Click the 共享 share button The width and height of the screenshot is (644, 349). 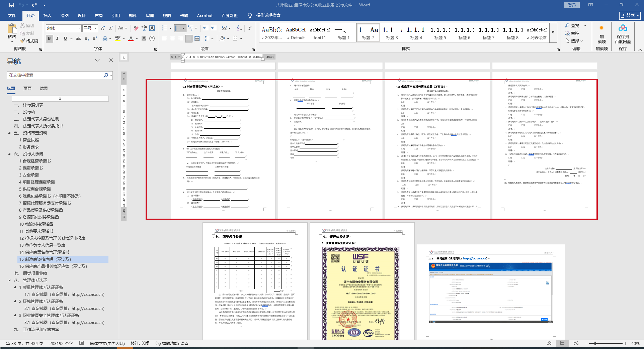630,15
